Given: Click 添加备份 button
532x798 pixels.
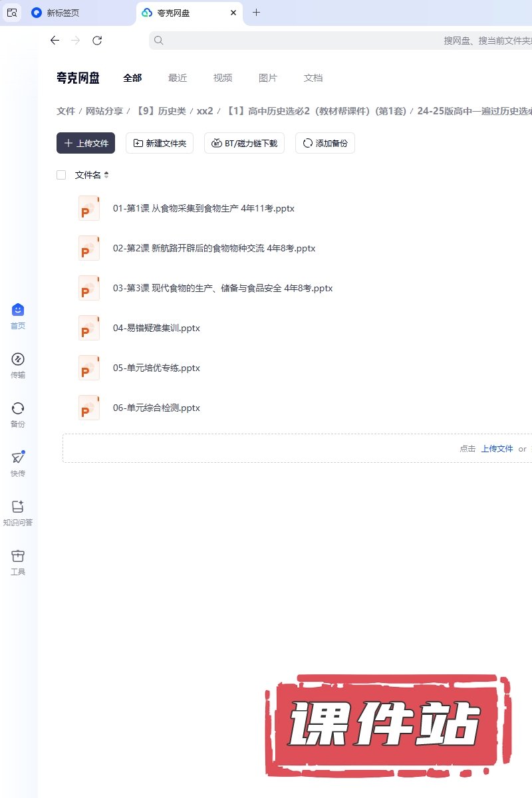Looking at the screenshot, I should click(x=325, y=143).
